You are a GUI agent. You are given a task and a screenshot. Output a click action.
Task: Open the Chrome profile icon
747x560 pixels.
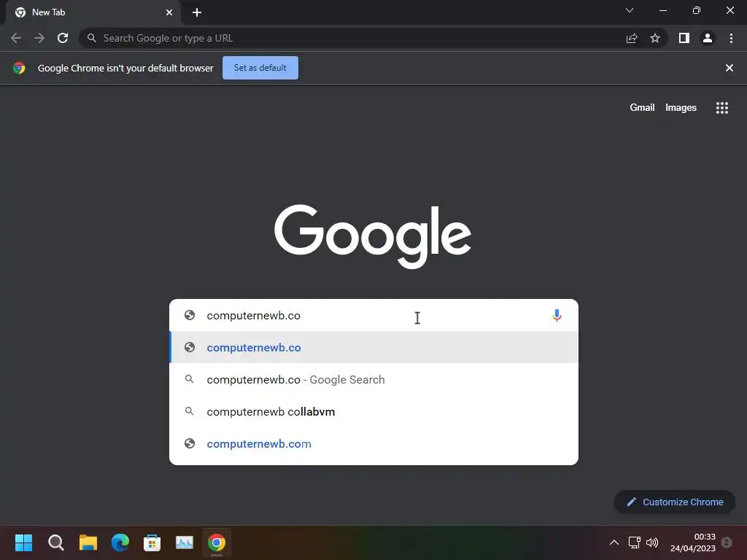708,38
